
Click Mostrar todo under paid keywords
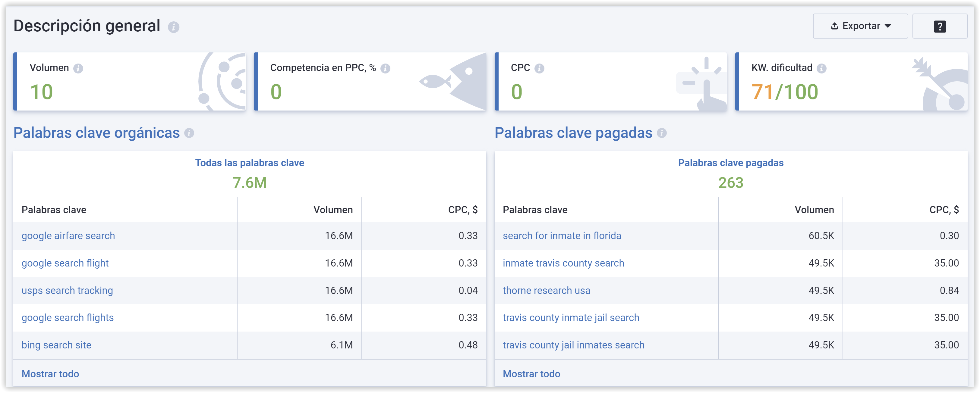(x=531, y=374)
